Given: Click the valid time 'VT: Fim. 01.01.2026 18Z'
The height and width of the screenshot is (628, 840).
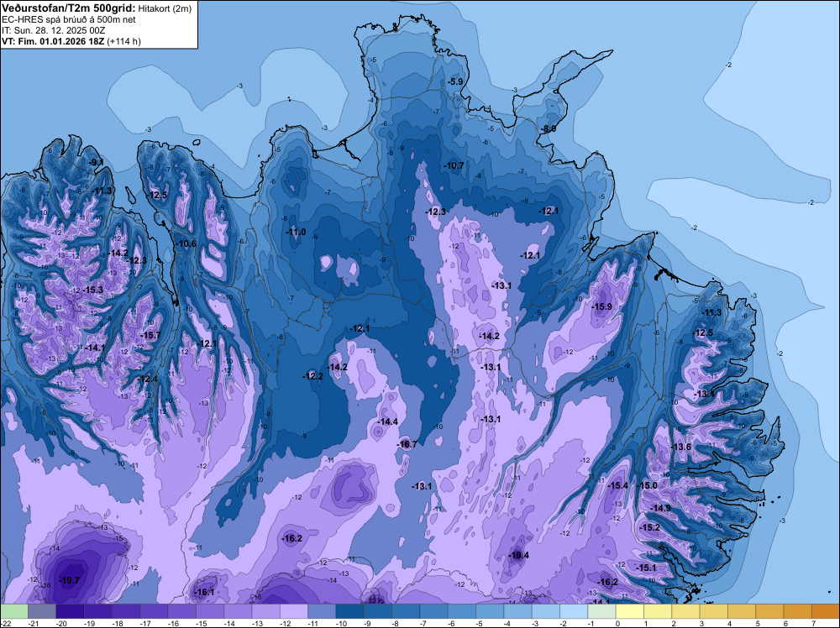Looking at the screenshot, I should tap(54, 41).
